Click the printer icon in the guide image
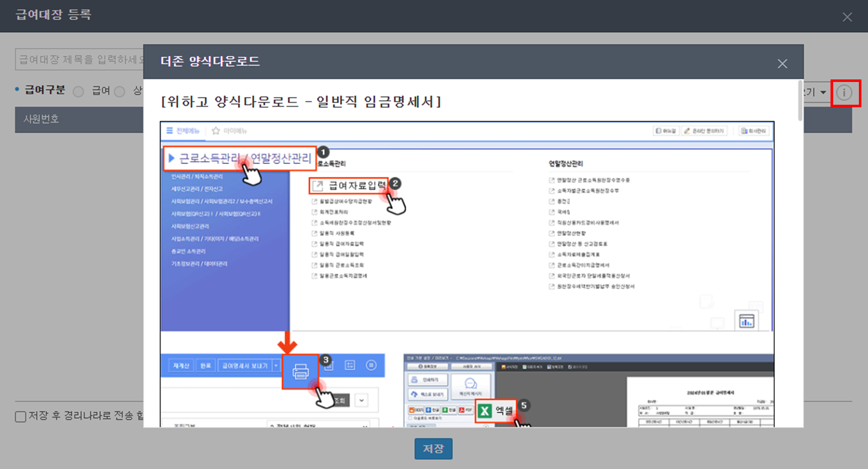Image resolution: width=868 pixels, height=469 pixels. pyautogui.click(x=300, y=372)
